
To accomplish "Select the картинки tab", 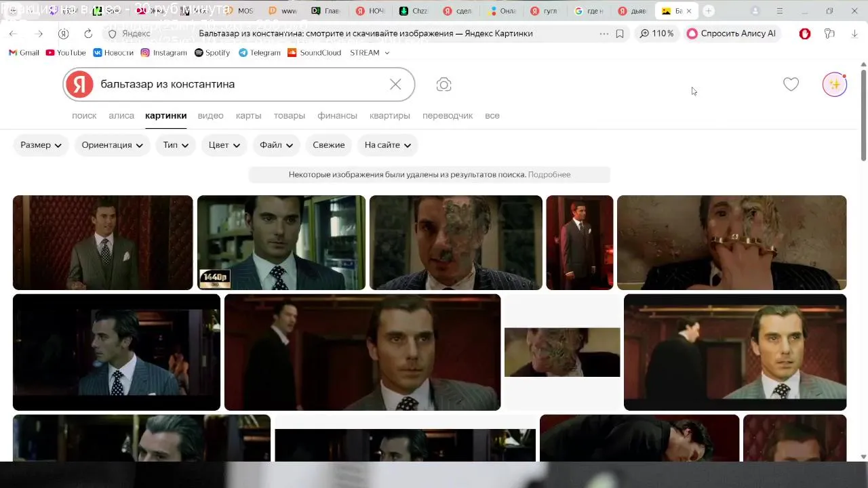I will 165,116.
